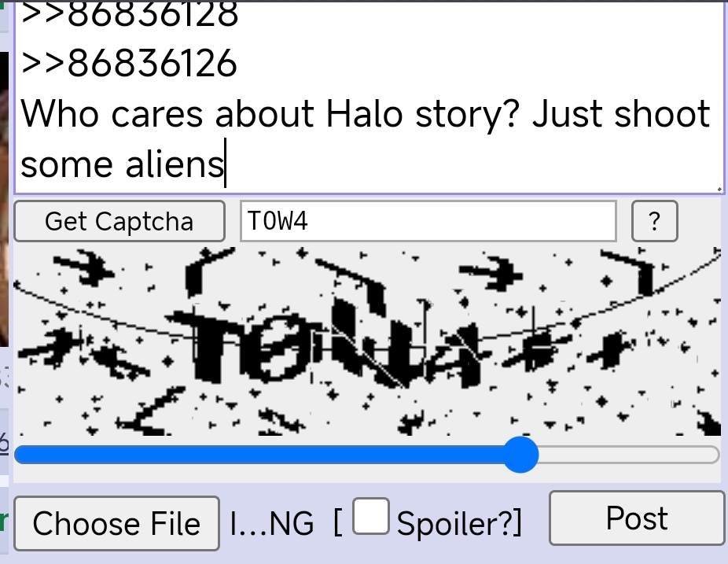Open the Choose File picker

click(x=116, y=524)
